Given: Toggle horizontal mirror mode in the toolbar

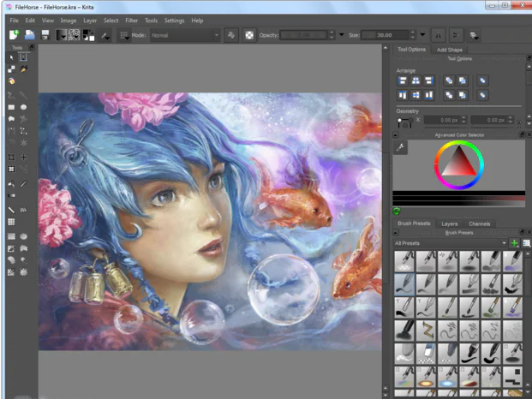Looking at the screenshot, I should (x=439, y=35).
